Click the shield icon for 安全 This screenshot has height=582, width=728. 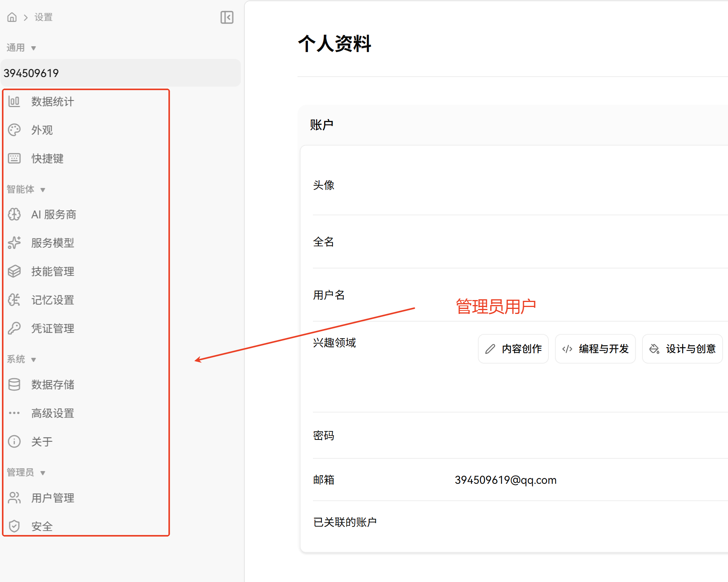[14, 526]
